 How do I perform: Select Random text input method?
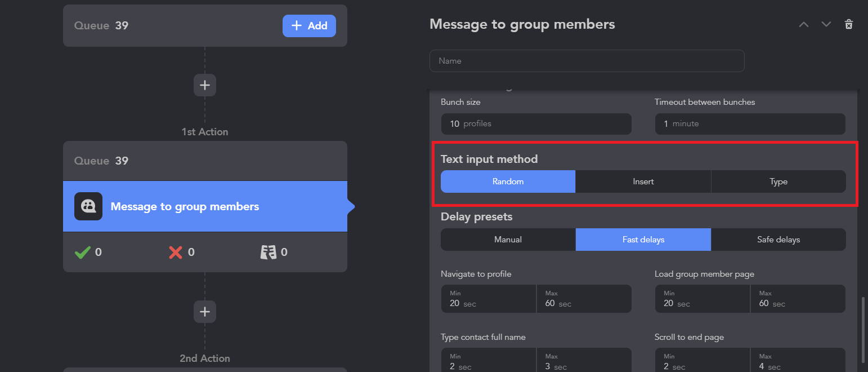508,181
